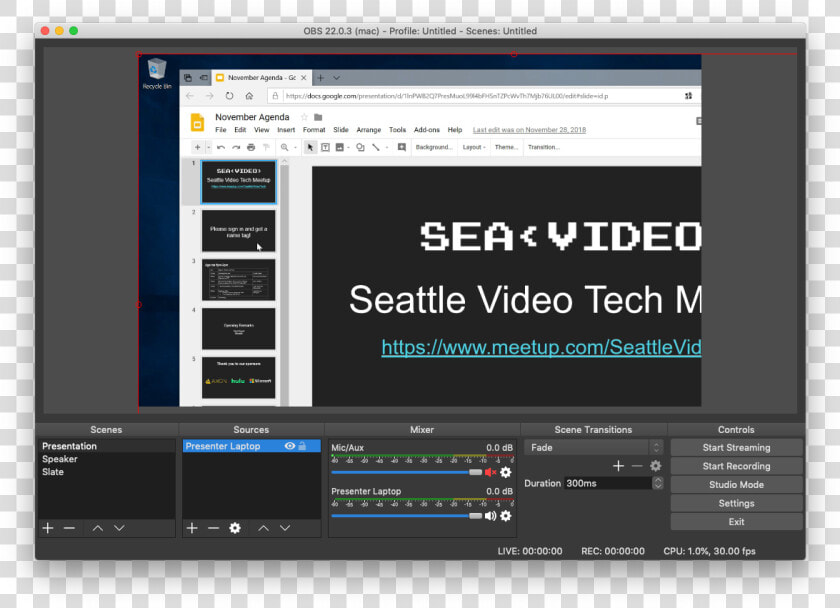The height and width of the screenshot is (608, 840).
Task: Move source down arrow in Sources panel
Action: [285, 528]
